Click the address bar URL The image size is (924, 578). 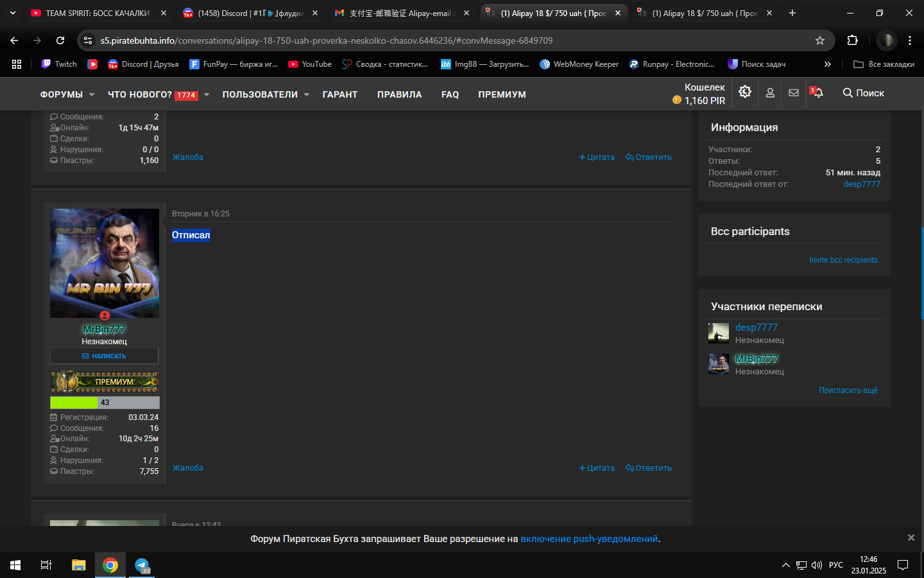(x=327, y=40)
